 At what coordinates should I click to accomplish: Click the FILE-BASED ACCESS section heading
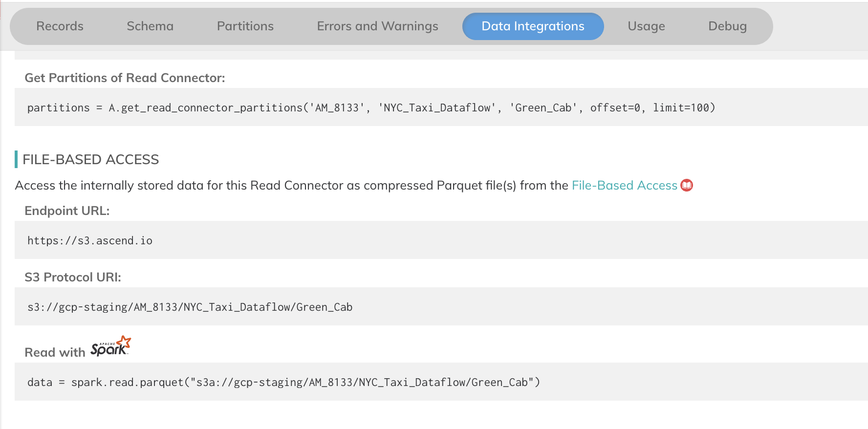[91, 160]
